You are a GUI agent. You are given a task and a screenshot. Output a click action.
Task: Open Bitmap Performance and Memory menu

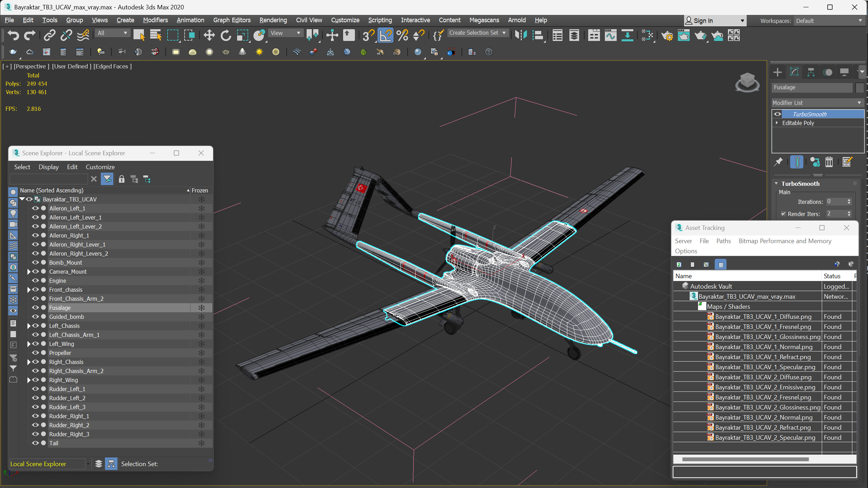tap(785, 241)
